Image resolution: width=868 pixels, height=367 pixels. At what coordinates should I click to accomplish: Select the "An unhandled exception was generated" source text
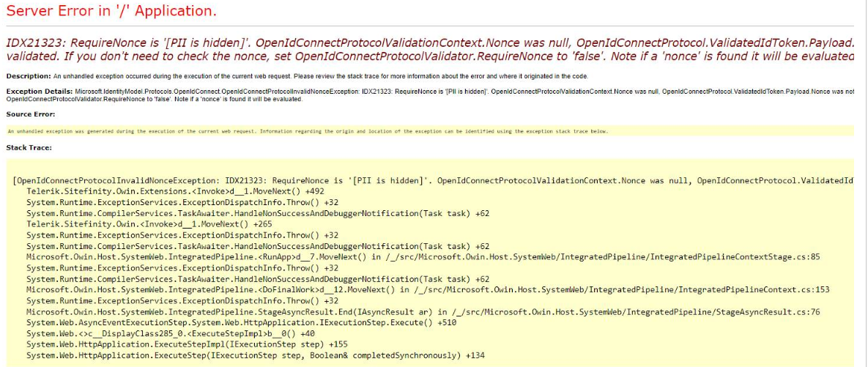308,131
